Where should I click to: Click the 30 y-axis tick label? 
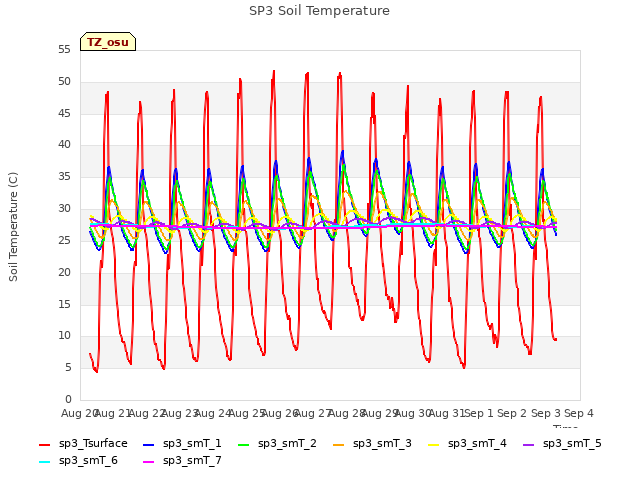(x=64, y=209)
